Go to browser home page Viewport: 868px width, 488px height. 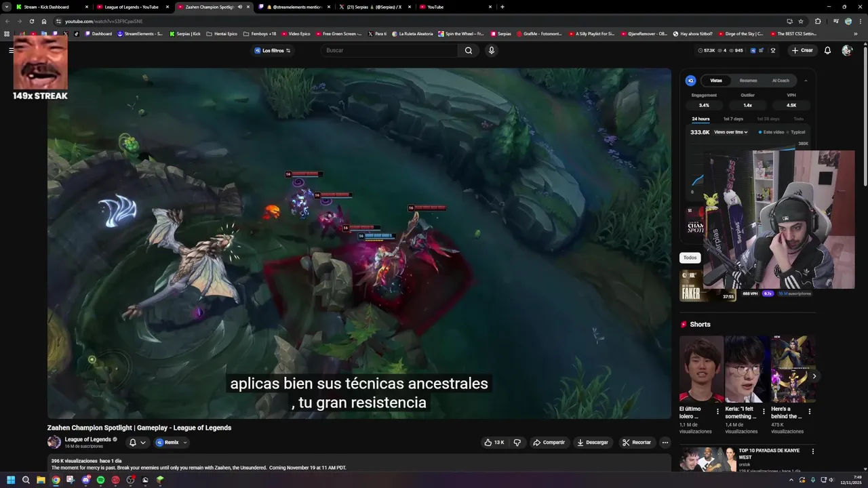(44, 21)
